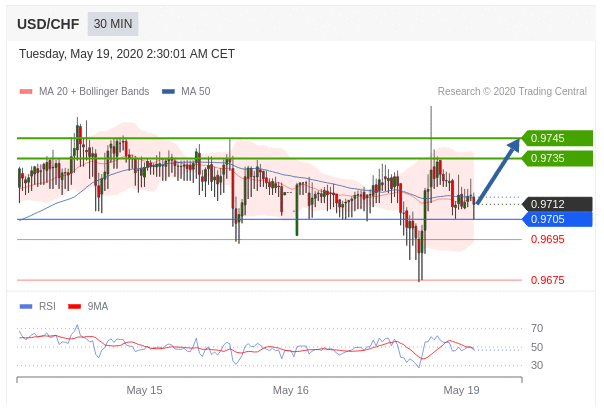Click the chart timestamp Tuesday, May 19, 2020
This screenshot has height=411, width=604.
coord(127,54)
